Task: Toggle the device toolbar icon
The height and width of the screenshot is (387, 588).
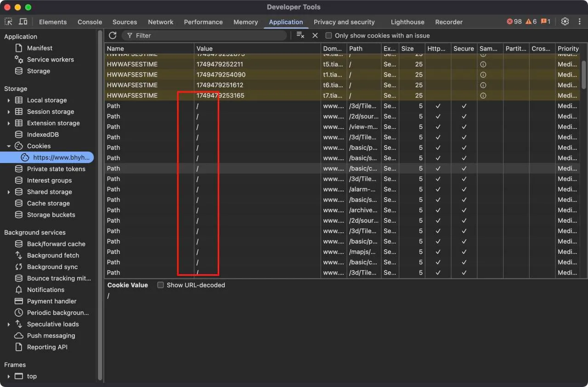Action: (x=23, y=22)
